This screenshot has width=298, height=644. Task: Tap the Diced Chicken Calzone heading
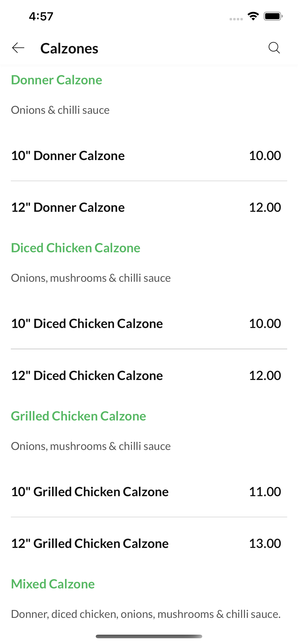[x=76, y=248]
